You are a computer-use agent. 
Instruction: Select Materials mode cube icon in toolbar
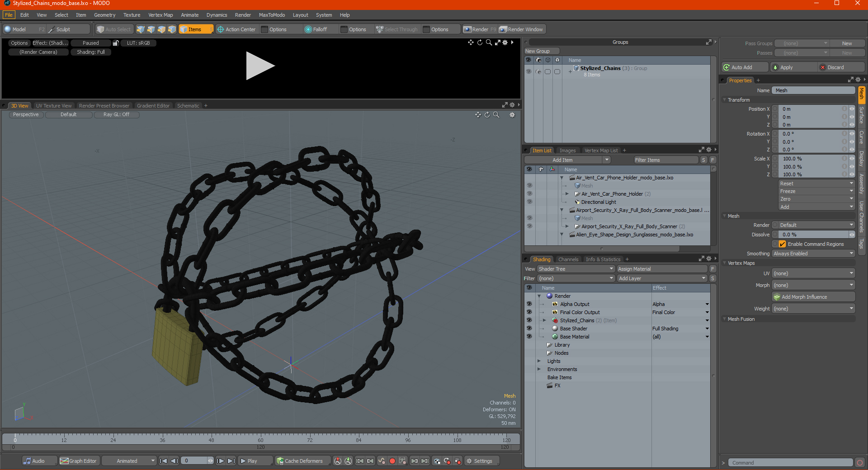tap(172, 29)
